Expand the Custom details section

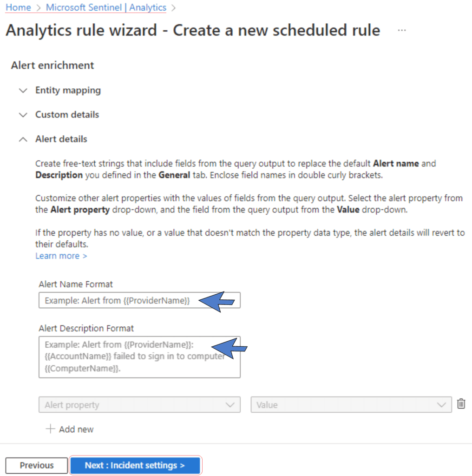point(66,115)
